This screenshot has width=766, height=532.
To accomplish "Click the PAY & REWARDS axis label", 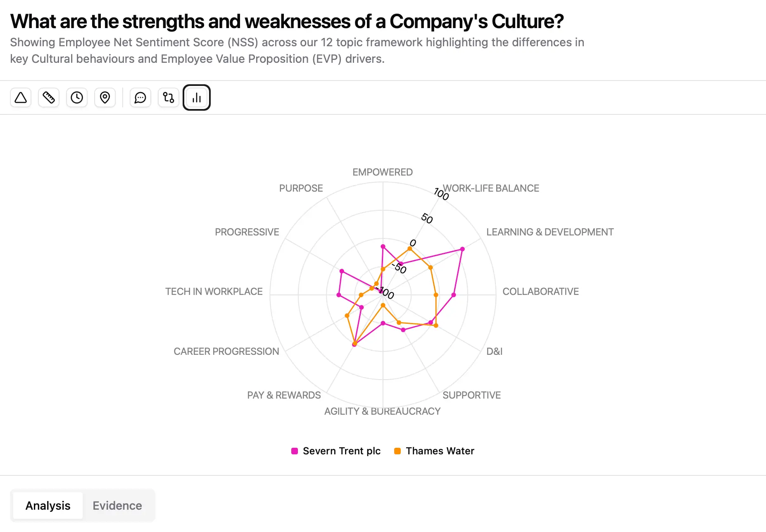I will pos(284,395).
